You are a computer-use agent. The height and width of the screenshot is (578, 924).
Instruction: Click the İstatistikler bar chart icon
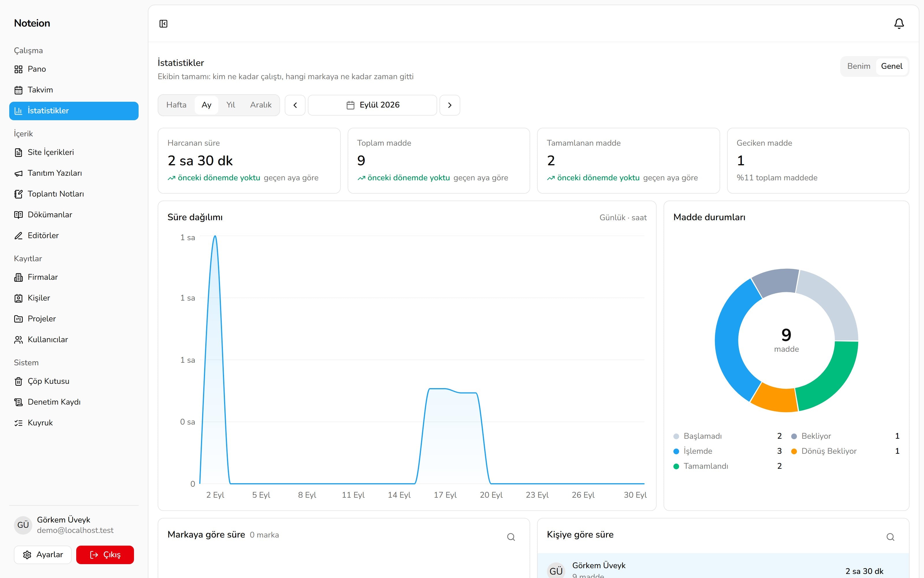point(18,111)
